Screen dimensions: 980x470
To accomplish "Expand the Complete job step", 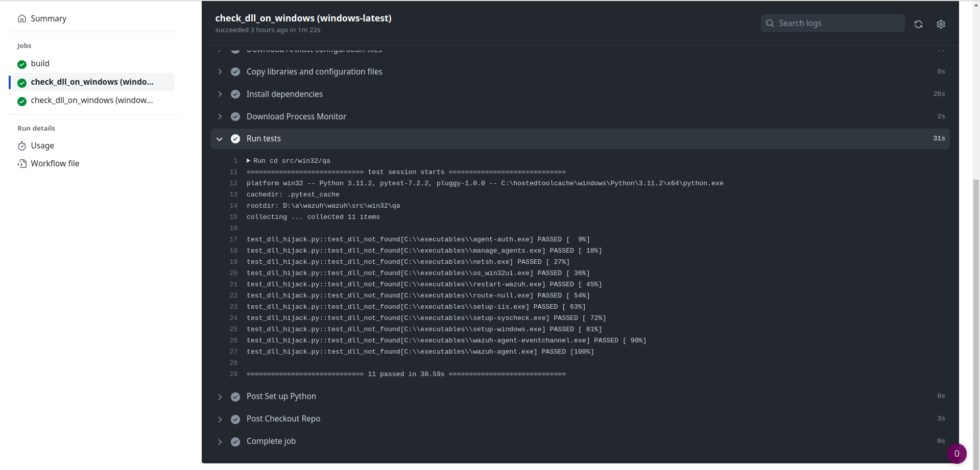I will click(220, 442).
